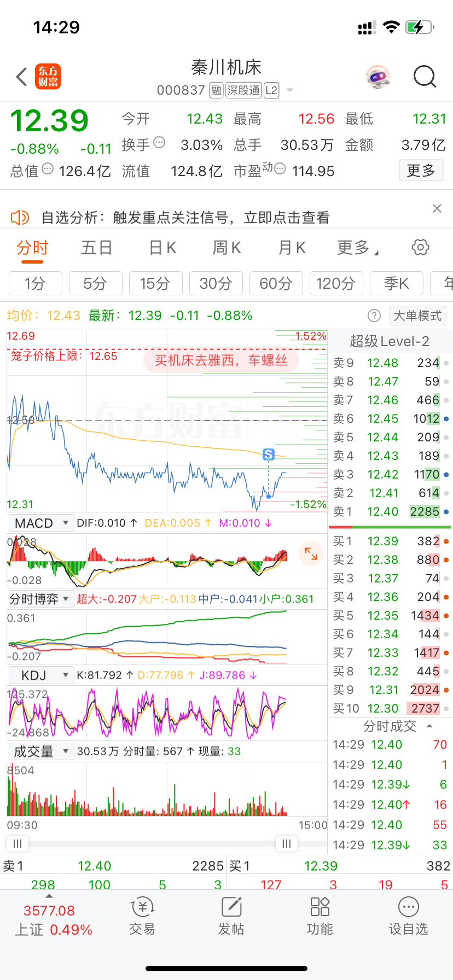The image size is (453, 980).
Task: Tap the 笼子价格上限 12.65 label
Action: point(64,356)
